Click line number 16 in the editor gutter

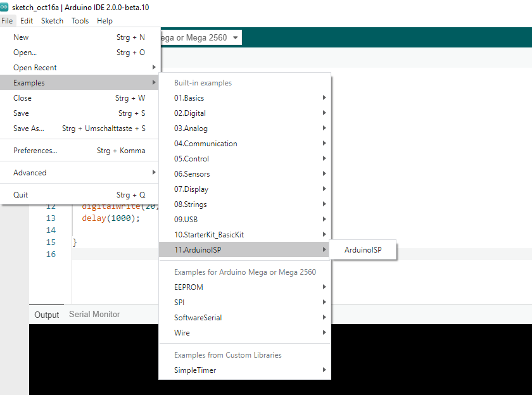pos(51,254)
